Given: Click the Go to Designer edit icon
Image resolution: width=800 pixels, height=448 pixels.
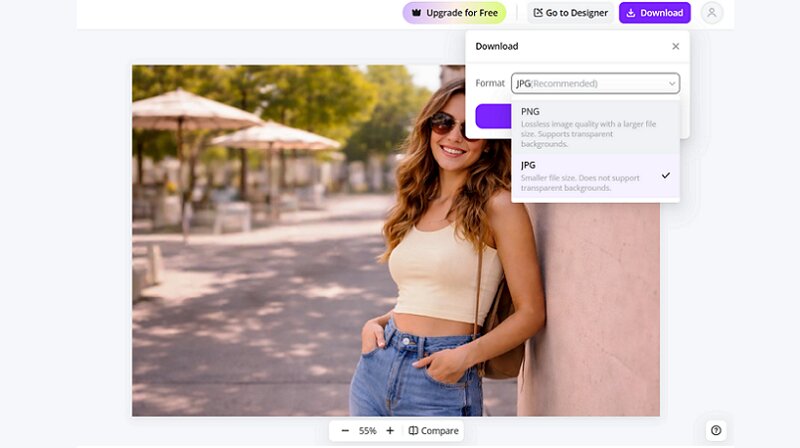Looking at the screenshot, I should (538, 13).
